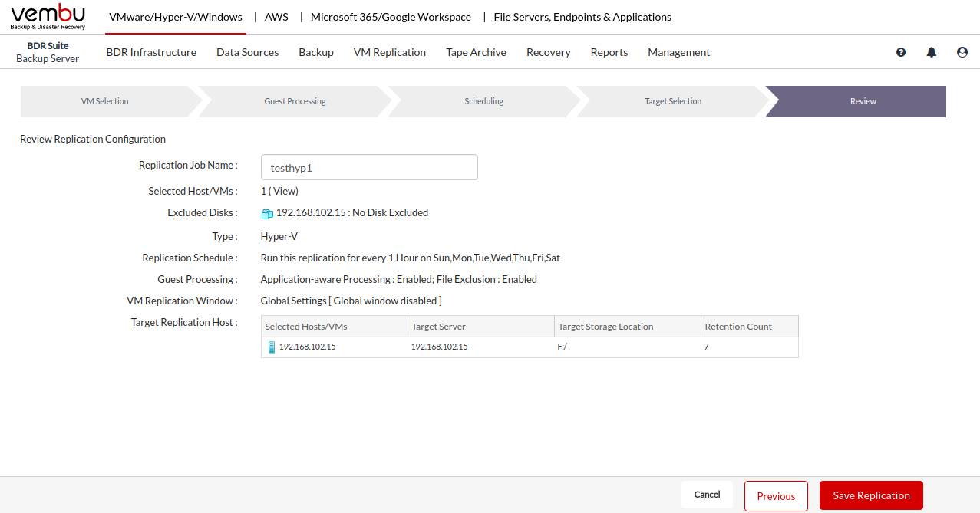Go back to the Scheduling step
980x513 pixels.
point(483,101)
